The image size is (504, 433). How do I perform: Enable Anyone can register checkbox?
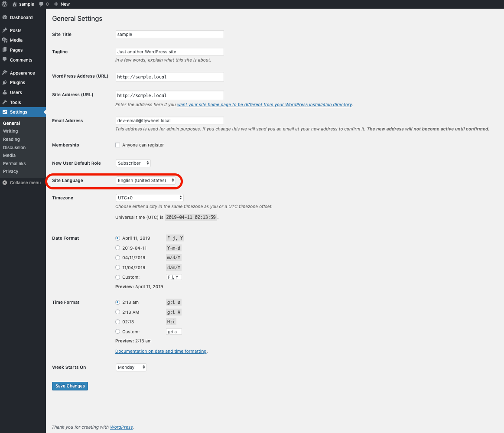click(x=117, y=145)
